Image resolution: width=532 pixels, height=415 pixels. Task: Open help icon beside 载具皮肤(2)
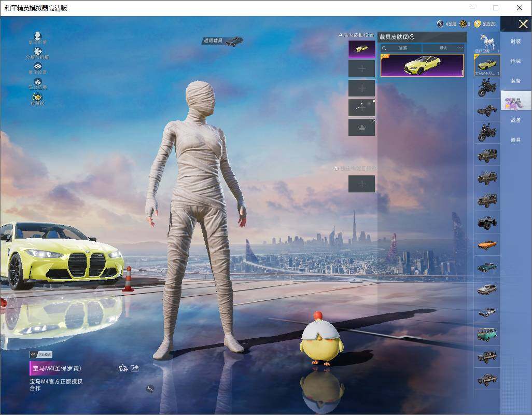point(412,37)
